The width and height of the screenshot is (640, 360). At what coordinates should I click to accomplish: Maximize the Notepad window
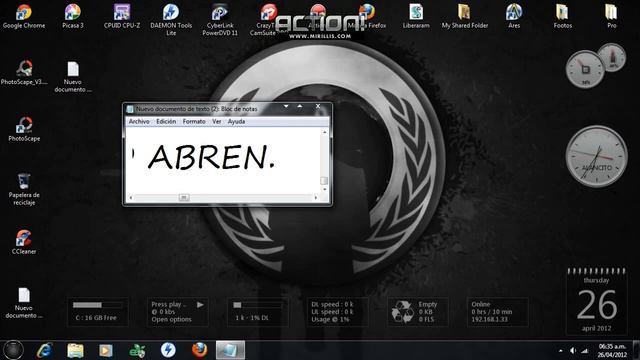300,107
